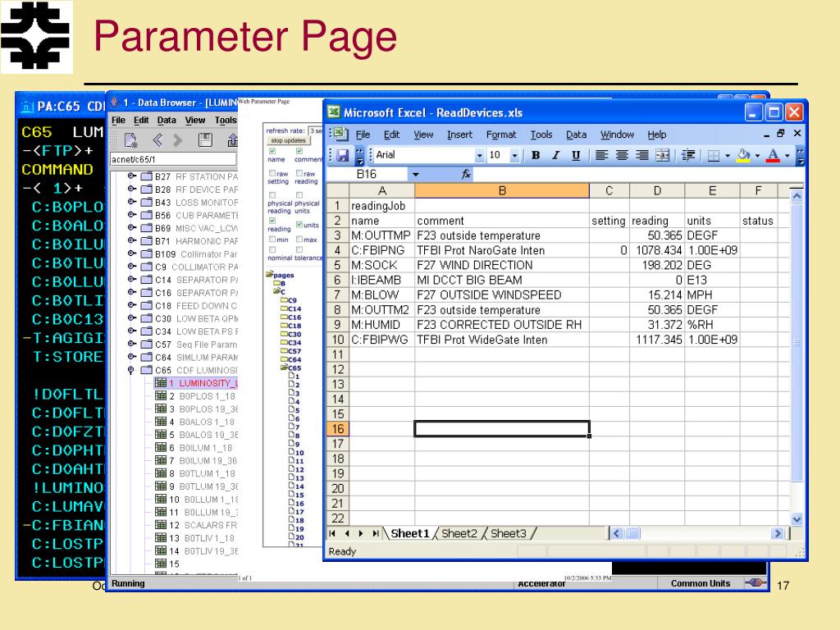
Task: Click Excel workbook icon beside File menu
Action: click(x=340, y=134)
